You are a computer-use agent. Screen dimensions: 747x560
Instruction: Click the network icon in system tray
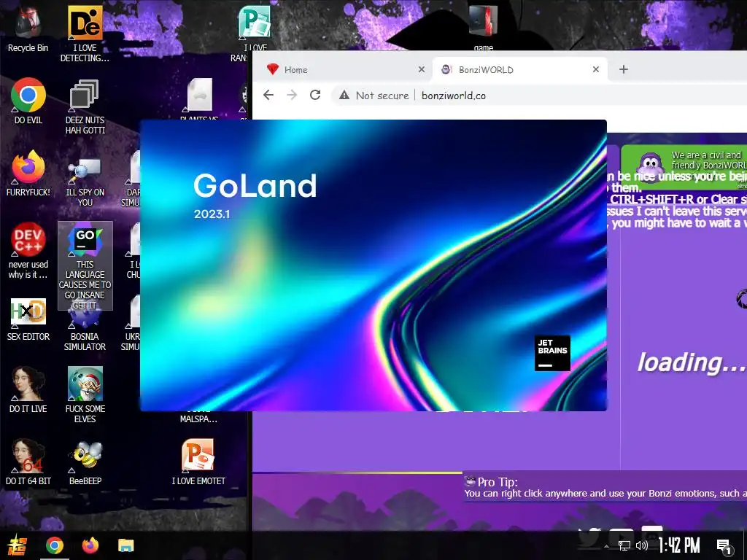(x=624, y=545)
